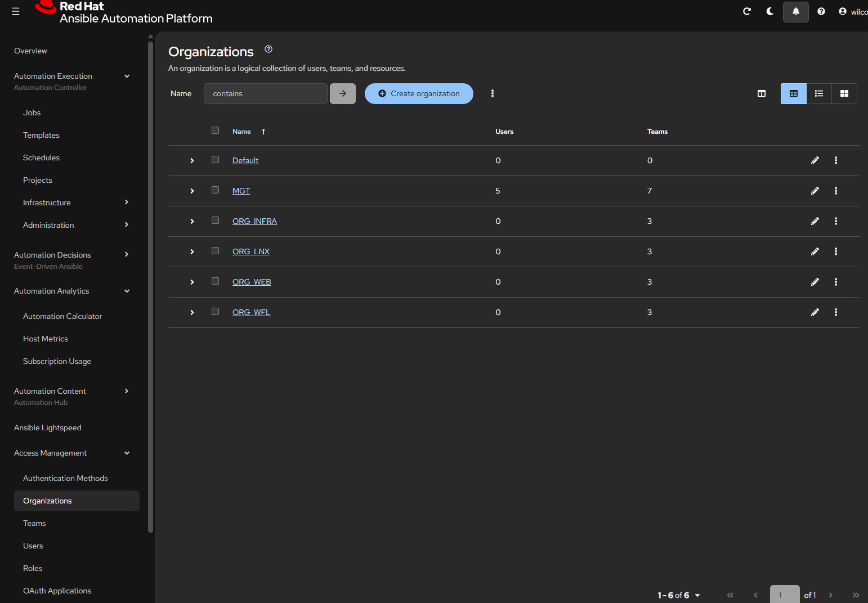868x603 pixels.
Task: Click the Create organization button
Action: pyautogui.click(x=419, y=93)
